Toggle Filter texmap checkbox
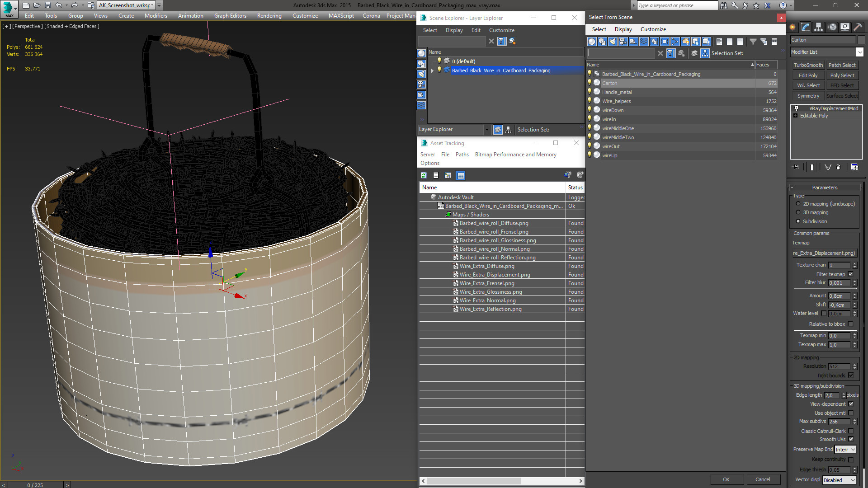This screenshot has height=488, width=868. (x=850, y=274)
